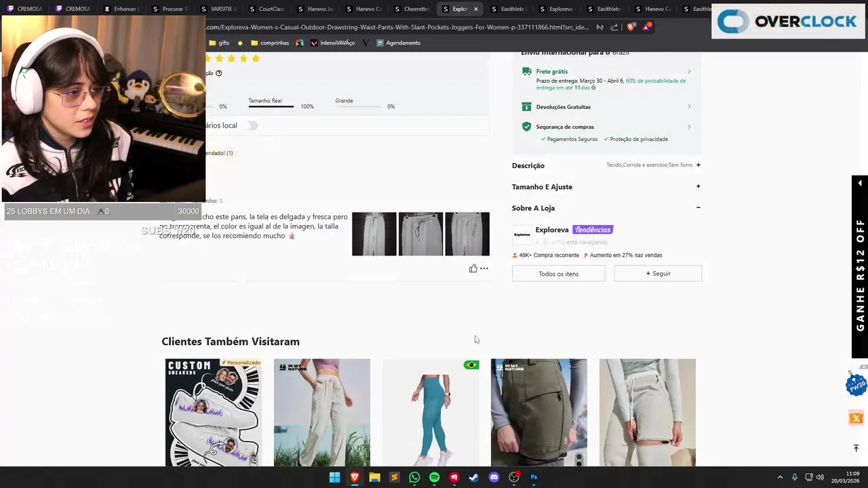The width and height of the screenshot is (868, 488).
Task: Open Devoluções Gratuitas details chevron
Action: (x=689, y=106)
